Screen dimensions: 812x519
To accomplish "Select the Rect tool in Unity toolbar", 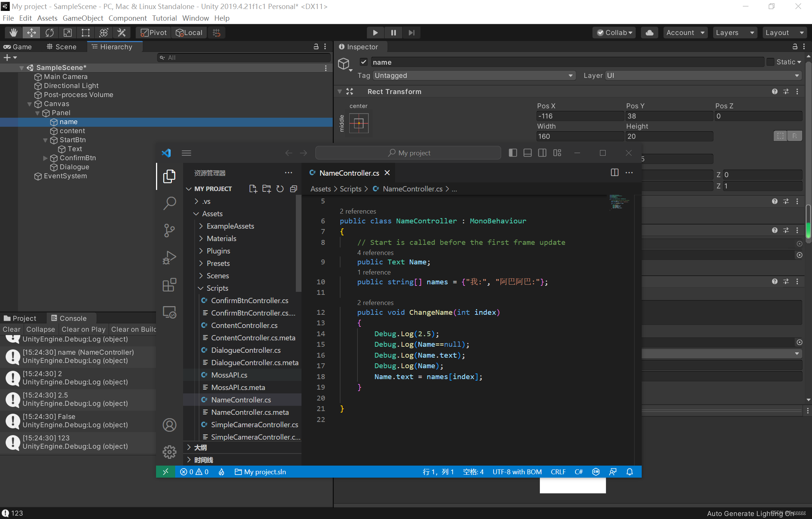I will point(86,33).
